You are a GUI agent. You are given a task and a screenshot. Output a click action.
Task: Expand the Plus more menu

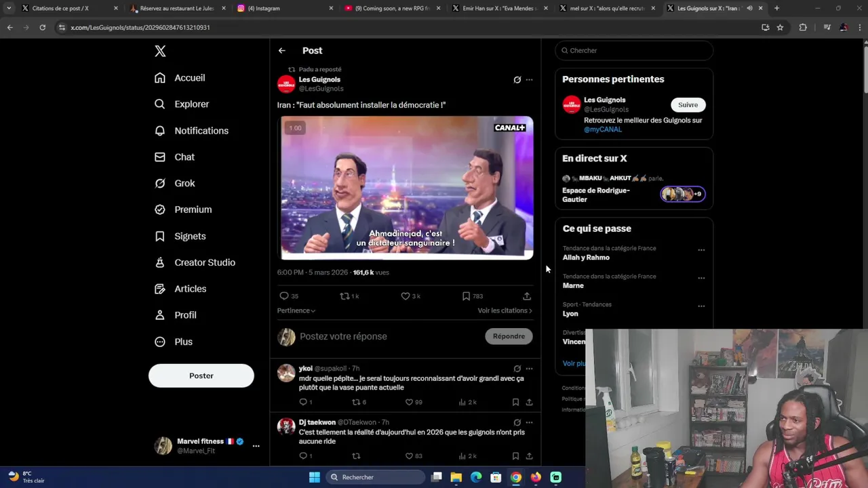(x=174, y=342)
